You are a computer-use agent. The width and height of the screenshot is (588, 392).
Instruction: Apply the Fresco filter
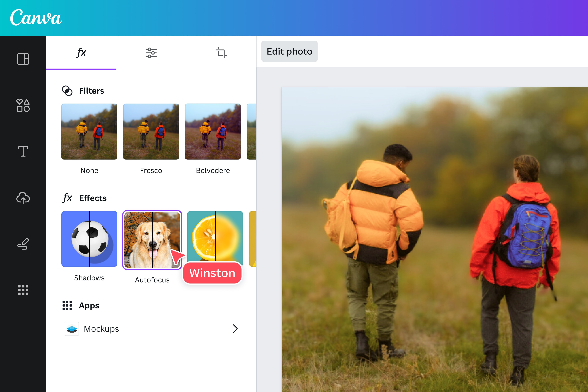[151, 132]
